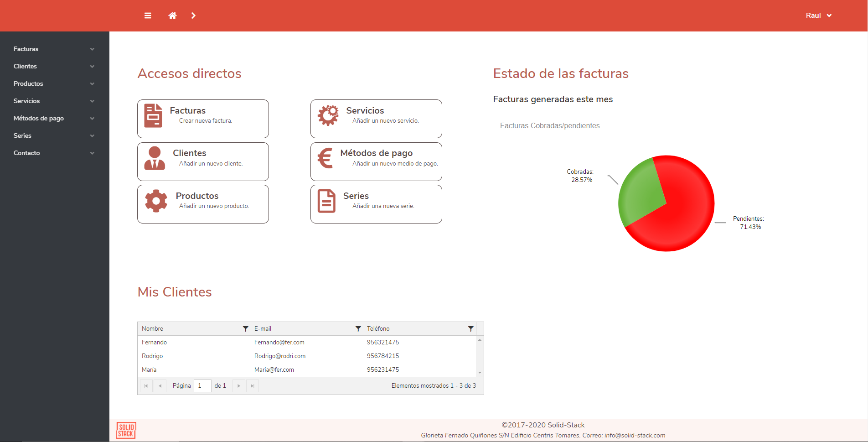Screen dimensions: 868x442
Task: Click 'Añadir un nuevo cliente.' link
Action: pos(211,163)
